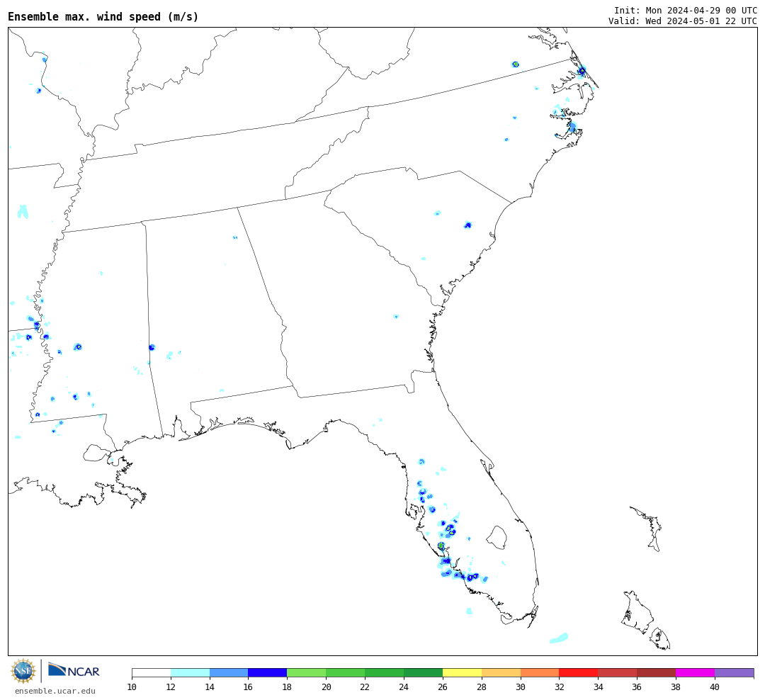Image resolution: width=765 pixels, height=700 pixels.
Task: Select the purple above-40 color swatch
Action: click(735, 673)
